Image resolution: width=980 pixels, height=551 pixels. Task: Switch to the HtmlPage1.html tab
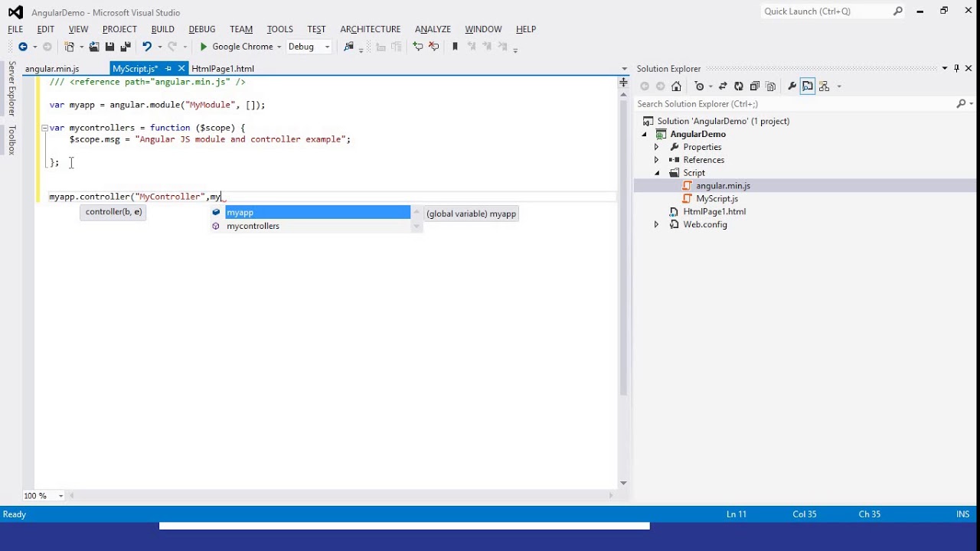[x=223, y=69]
